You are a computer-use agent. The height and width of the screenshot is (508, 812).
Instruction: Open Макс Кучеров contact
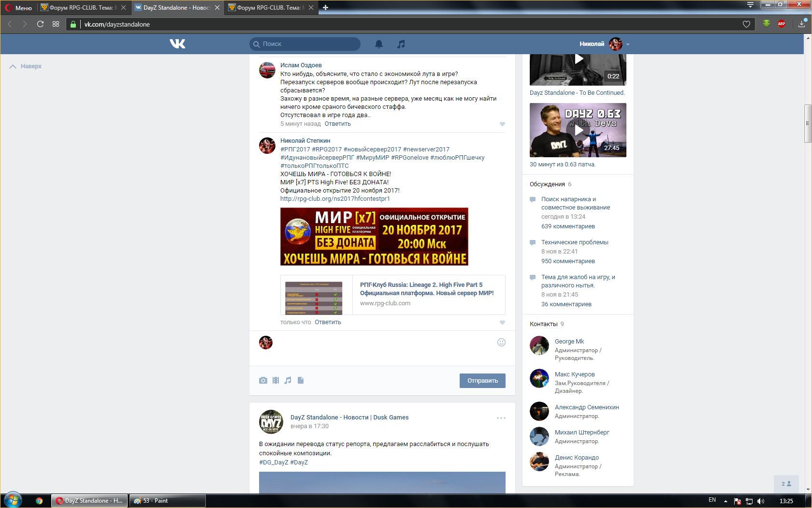[575, 374]
